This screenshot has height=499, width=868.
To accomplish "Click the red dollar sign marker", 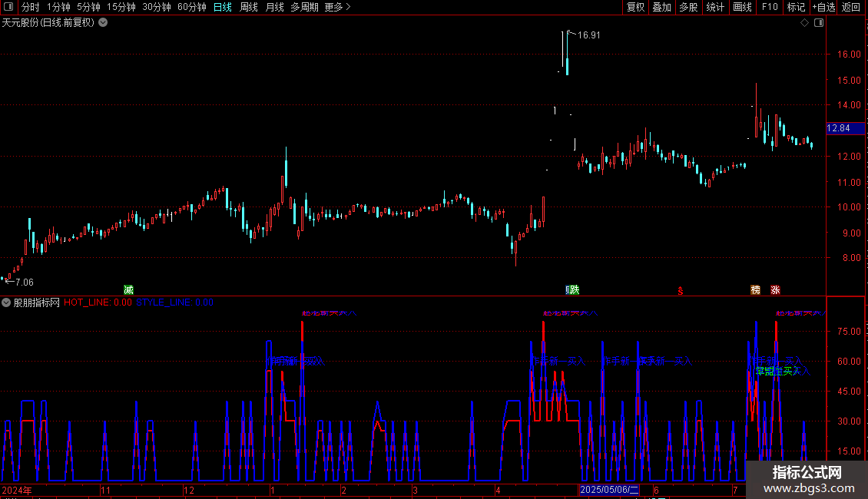I will click(x=681, y=291).
